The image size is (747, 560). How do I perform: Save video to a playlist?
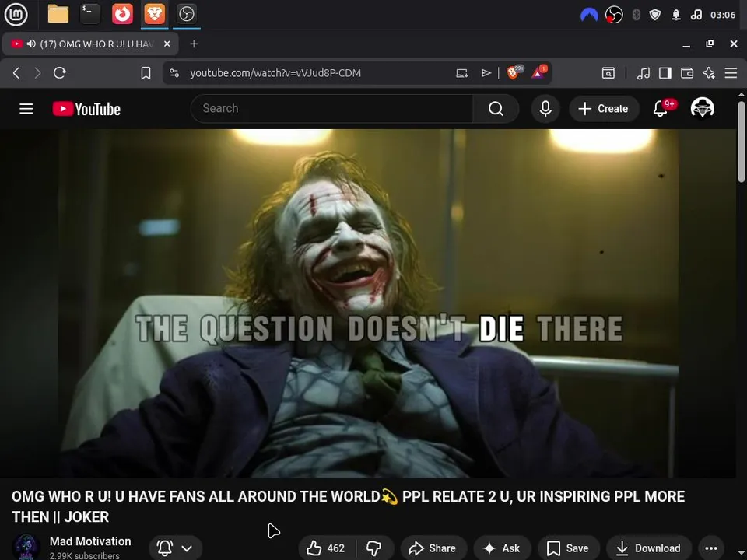[x=568, y=548]
